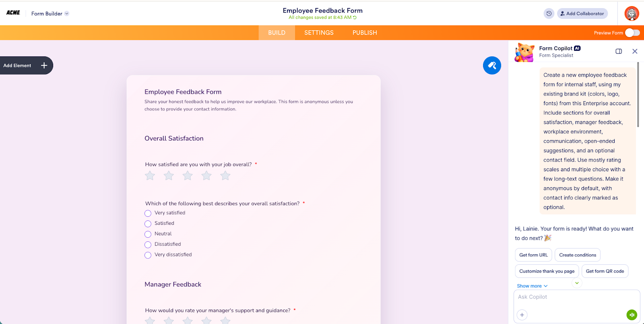Switch to the SETTINGS tab
The height and width of the screenshot is (324, 644).
point(319,33)
